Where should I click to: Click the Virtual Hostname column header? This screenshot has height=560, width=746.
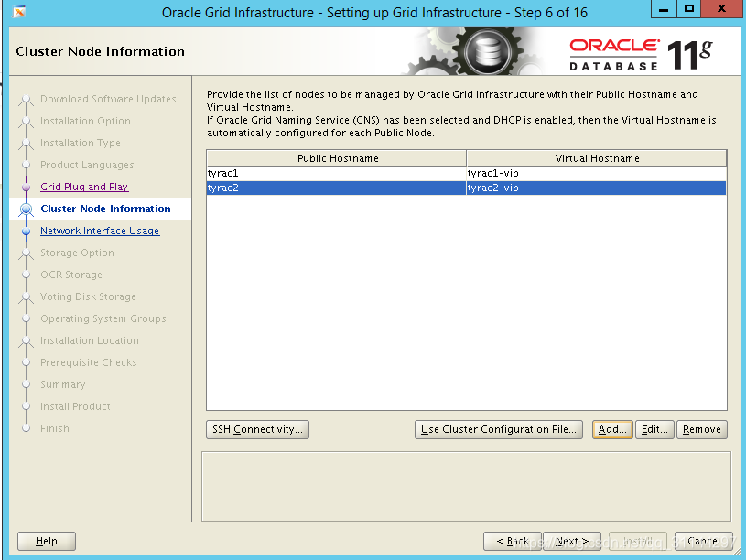[x=597, y=158]
